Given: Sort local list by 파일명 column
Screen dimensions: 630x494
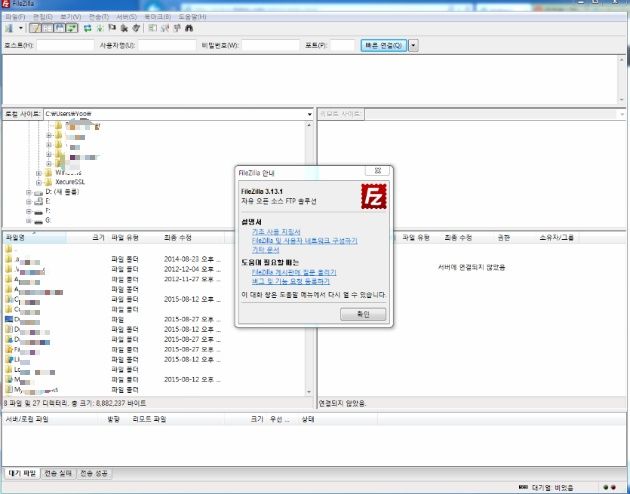Looking at the screenshot, I should [x=35, y=238].
